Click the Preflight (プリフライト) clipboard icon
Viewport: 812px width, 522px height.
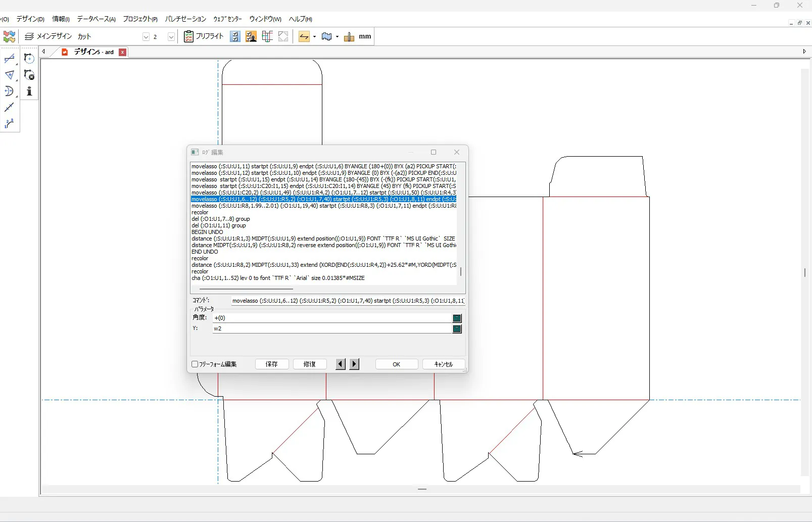[x=188, y=36]
